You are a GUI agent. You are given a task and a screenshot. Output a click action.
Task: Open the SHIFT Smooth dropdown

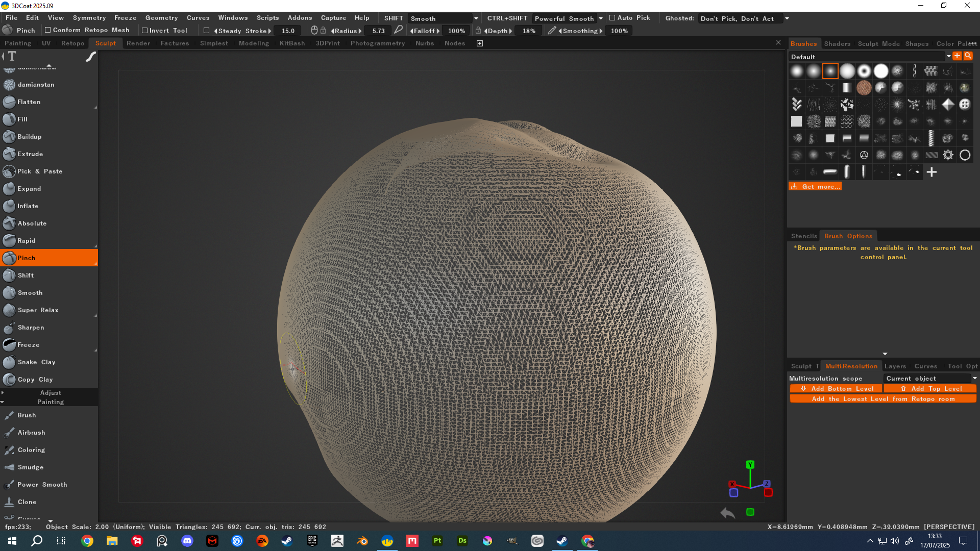click(x=443, y=18)
